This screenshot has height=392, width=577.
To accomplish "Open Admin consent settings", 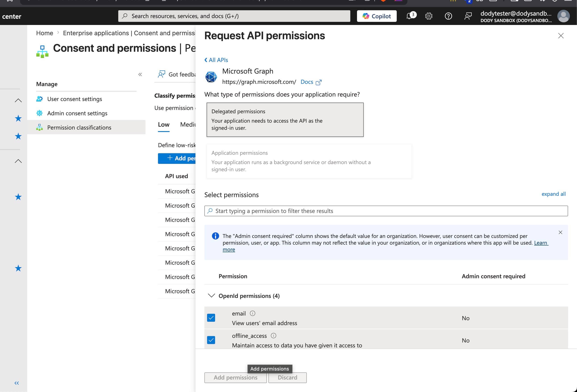I will coord(77,113).
